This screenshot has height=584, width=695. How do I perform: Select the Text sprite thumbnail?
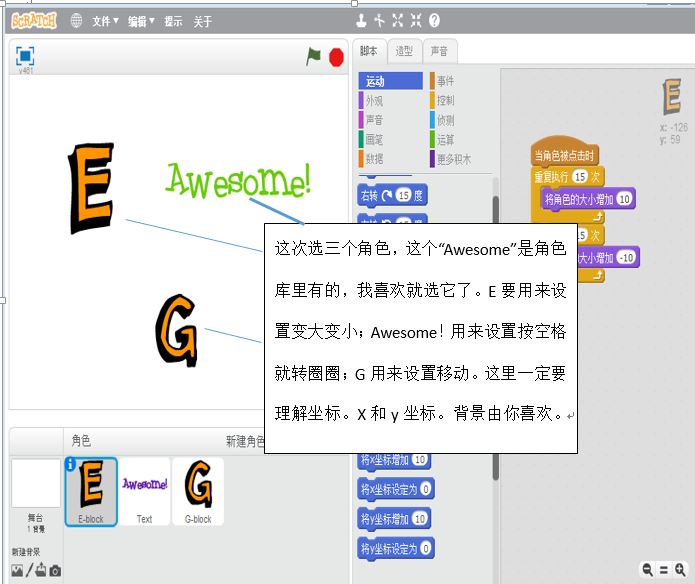(x=144, y=492)
